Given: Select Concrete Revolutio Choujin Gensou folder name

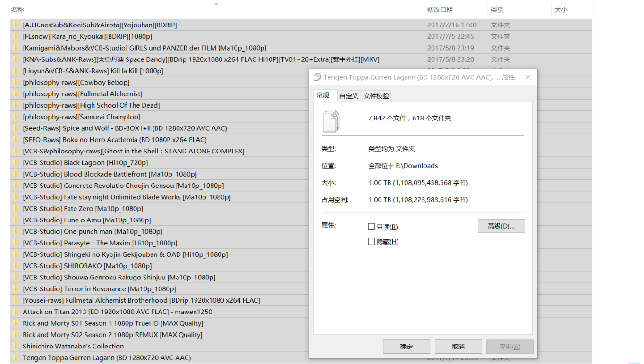Looking at the screenshot, I should 123,186.
